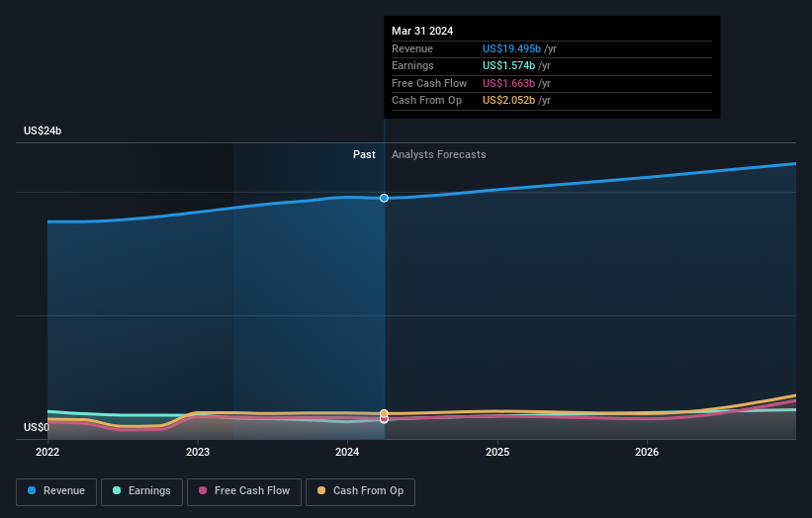
Task: Click the Cash From Op orange data point marker
Action: point(384,413)
